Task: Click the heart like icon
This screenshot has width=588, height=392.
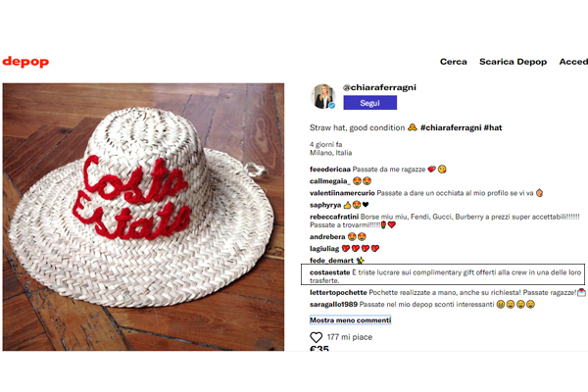Action: coord(317,337)
